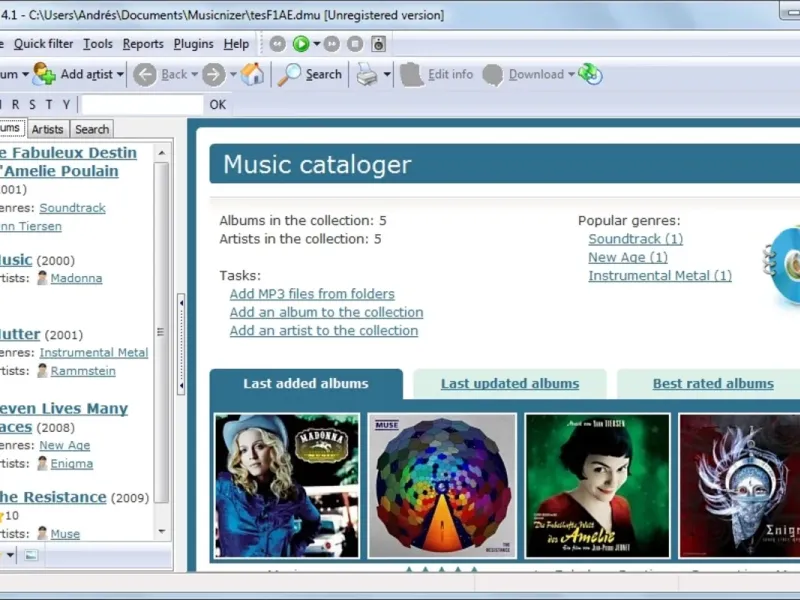800x600 pixels.
Task: Switch to the Last updated albums tab
Action: (510, 384)
